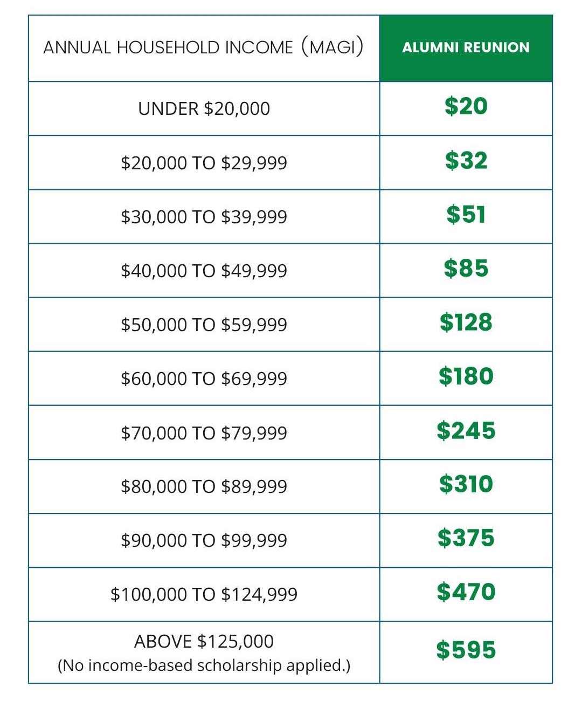This screenshot has width=582, height=728.
Task: Click the $51 price
Action: 466,215
